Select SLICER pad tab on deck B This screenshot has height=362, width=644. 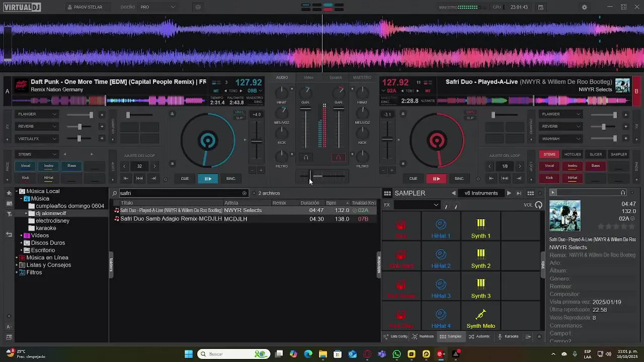[596, 154]
